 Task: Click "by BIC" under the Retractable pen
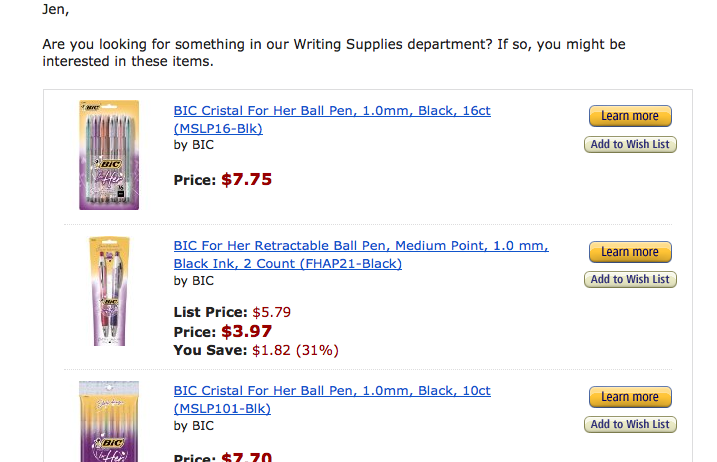pyautogui.click(x=194, y=281)
